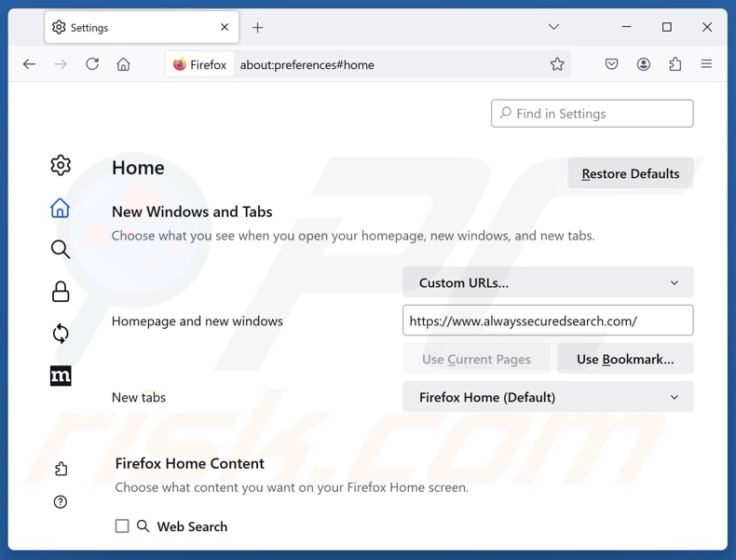This screenshot has height=560, width=736.
Task: Focus the Find in Settings search box
Action: (592, 113)
